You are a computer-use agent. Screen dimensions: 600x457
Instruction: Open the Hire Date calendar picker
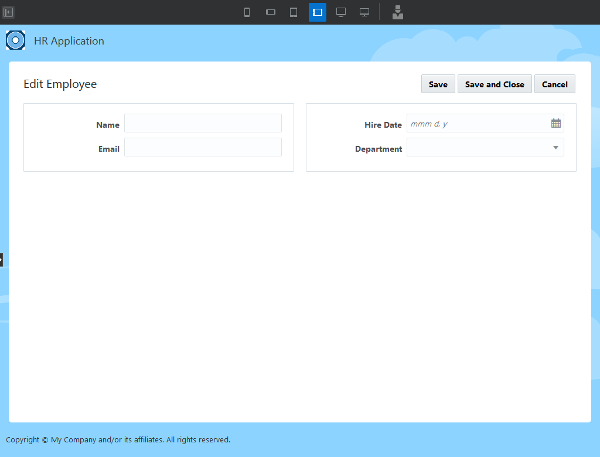556,123
